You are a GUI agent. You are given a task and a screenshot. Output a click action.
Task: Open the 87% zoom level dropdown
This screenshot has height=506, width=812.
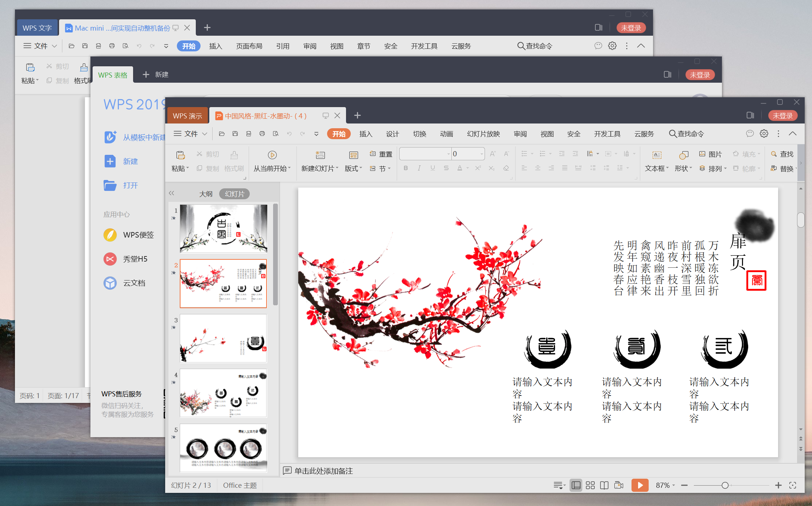pos(665,485)
